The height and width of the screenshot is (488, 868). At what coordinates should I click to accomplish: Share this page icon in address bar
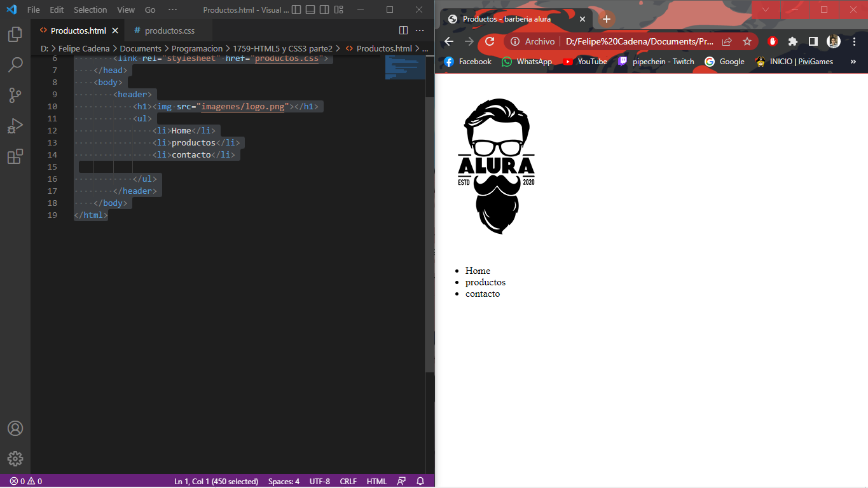[x=727, y=41]
